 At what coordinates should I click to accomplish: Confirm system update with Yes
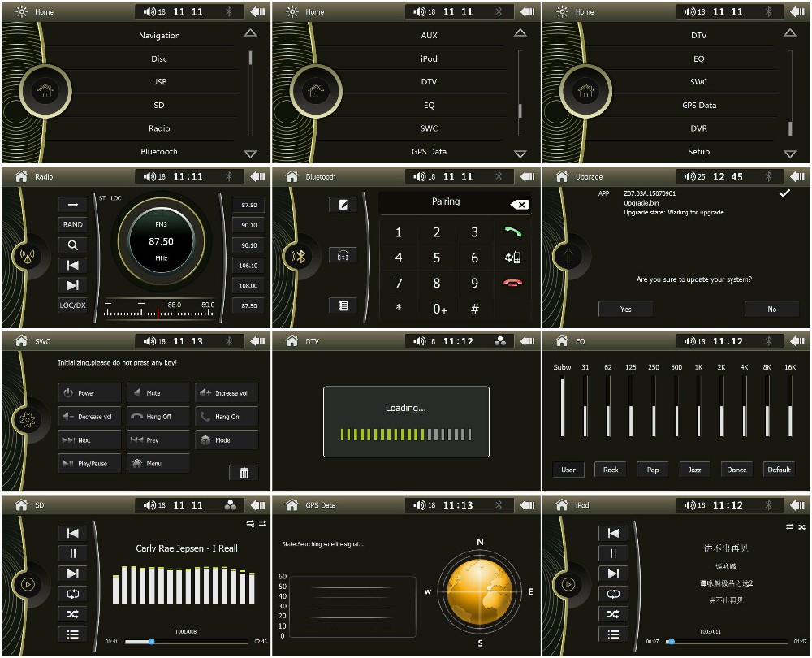(x=625, y=309)
